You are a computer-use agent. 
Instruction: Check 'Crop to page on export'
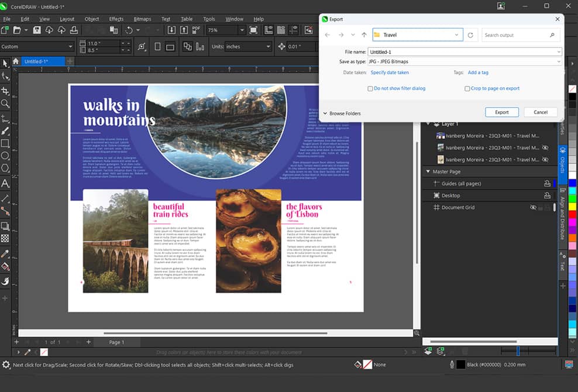click(467, 89)
